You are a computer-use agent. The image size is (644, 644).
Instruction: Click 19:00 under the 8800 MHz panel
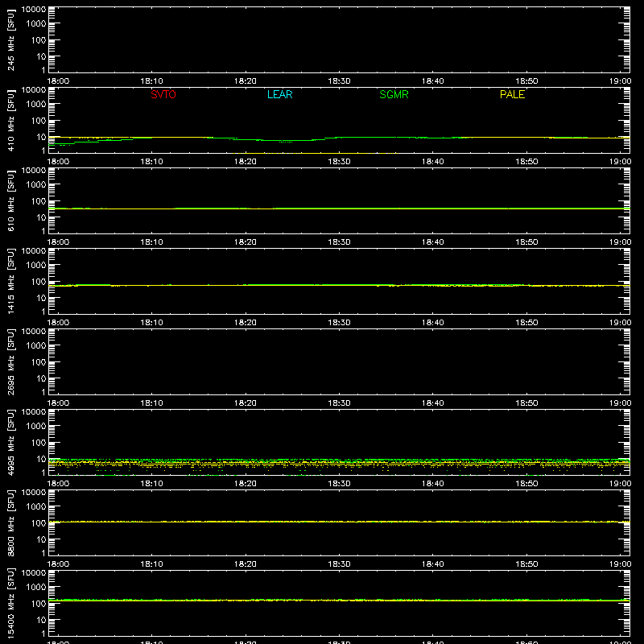point(620,564)
